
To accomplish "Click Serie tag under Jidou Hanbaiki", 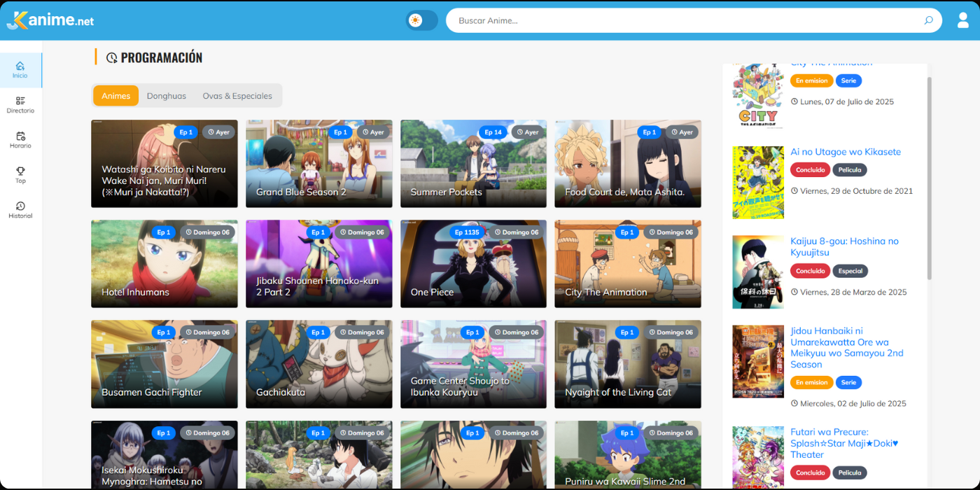I will coord(848,383).
